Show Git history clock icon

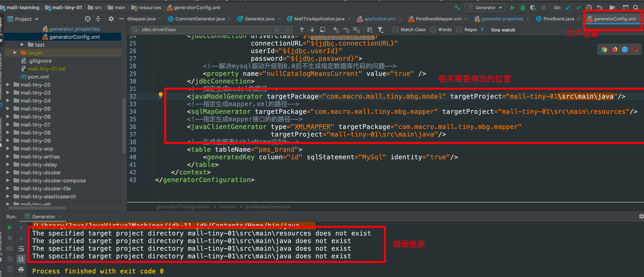tap(589, 8)
